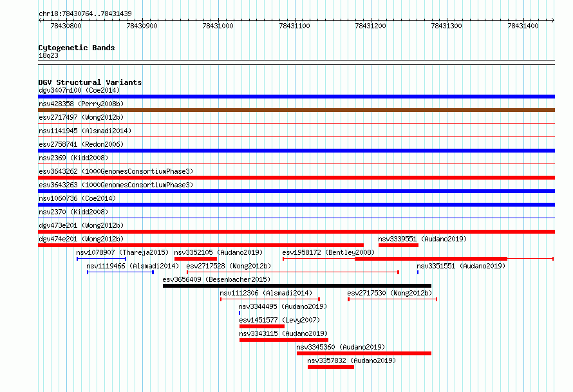573x392 pixels.
Task: Select nsv1078907 (Thareja2015) blue span
Action: [101, 259]
